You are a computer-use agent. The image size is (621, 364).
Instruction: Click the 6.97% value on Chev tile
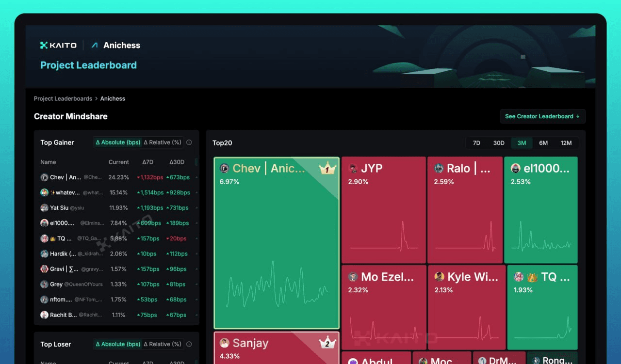(229, 182)
